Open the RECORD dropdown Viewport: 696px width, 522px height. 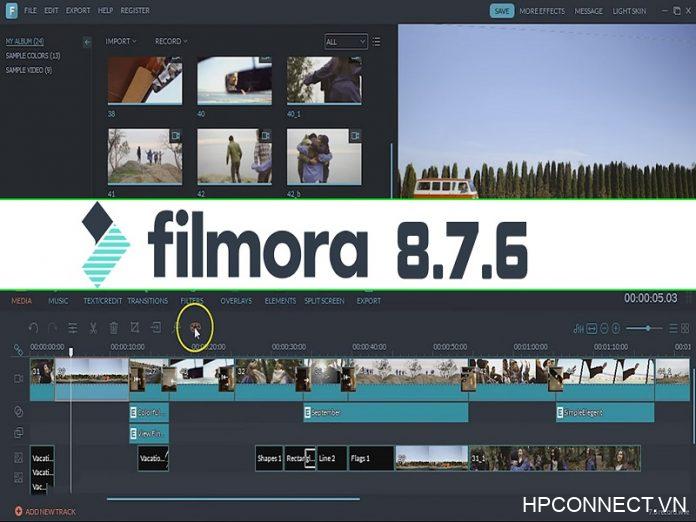point(171,41)
